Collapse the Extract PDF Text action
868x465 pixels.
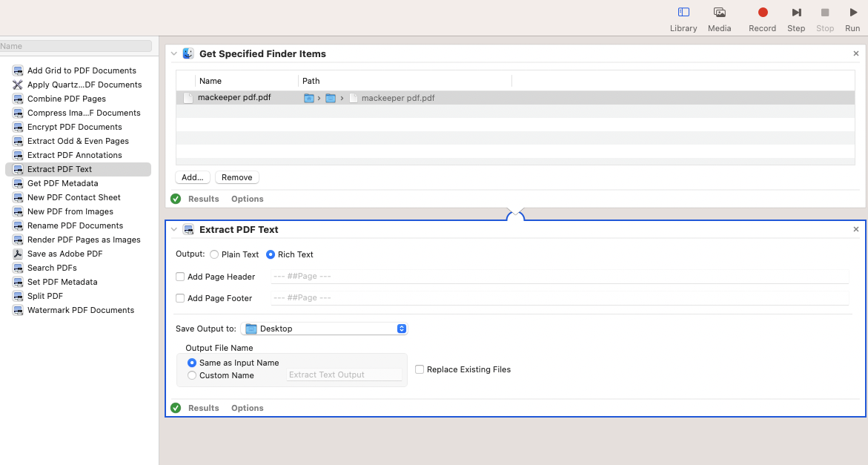click(x=173, y=230)
